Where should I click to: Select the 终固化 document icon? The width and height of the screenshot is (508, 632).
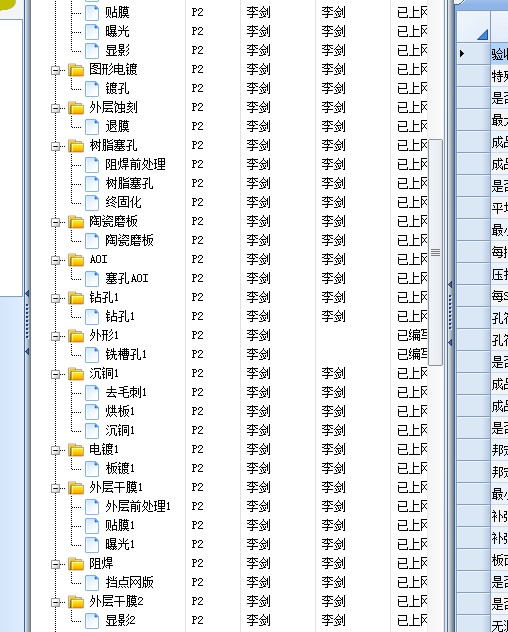[92, 203]
